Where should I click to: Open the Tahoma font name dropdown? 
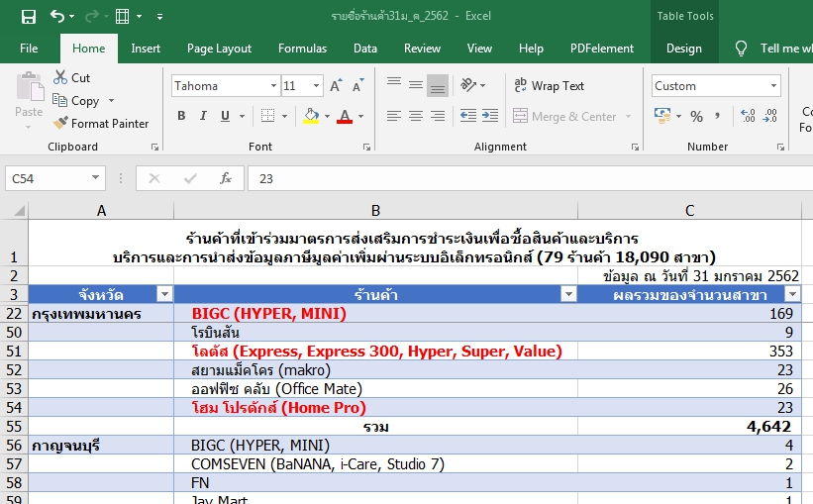coord(273,85)
